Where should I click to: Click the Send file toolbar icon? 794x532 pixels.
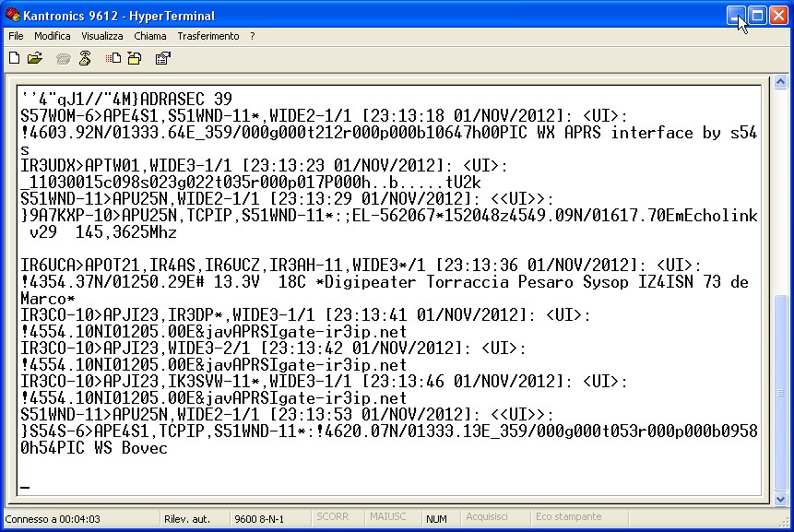(113, 58)
